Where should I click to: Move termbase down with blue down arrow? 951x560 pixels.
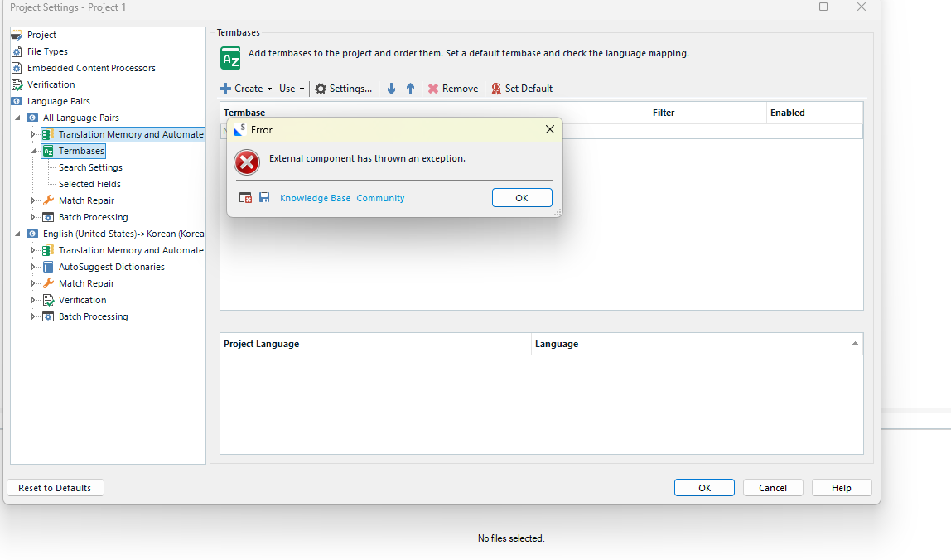point(392,89)
